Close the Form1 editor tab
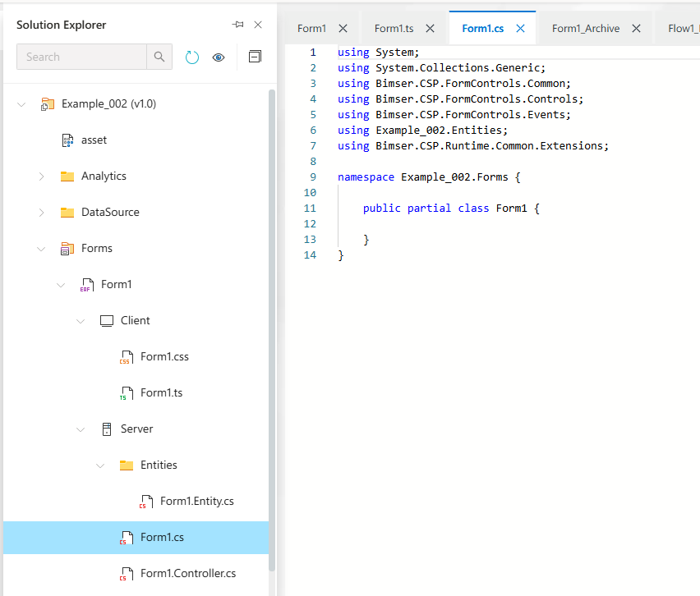This screenshot has width=700, height=596. click(x=343, y=29)
